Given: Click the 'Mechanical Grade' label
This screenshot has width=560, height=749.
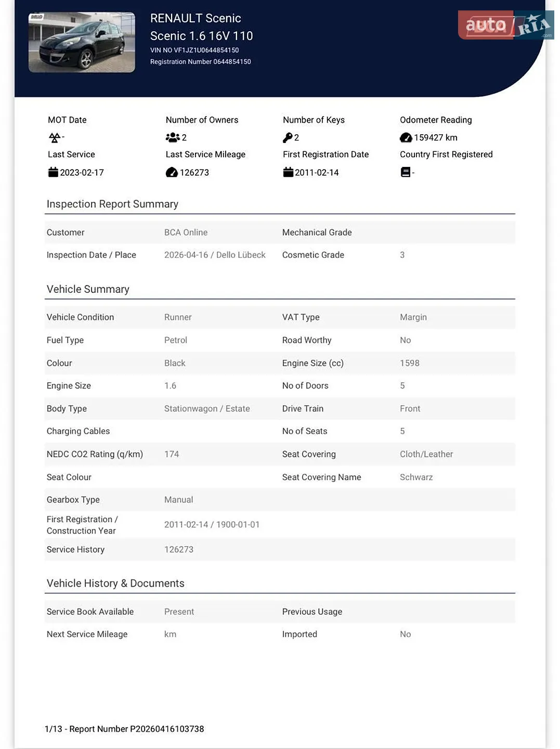Looking at the screenshot, I should 317,233.
